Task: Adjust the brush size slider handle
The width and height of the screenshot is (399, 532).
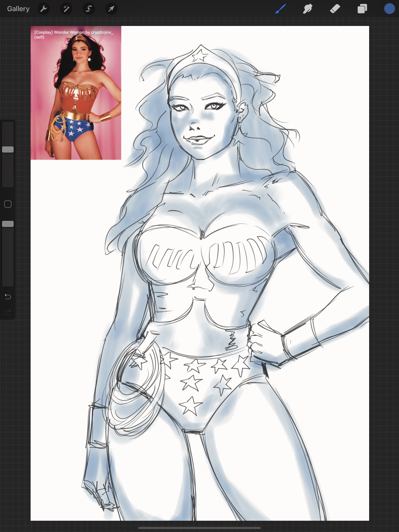Action: click(x=8, y=149)
